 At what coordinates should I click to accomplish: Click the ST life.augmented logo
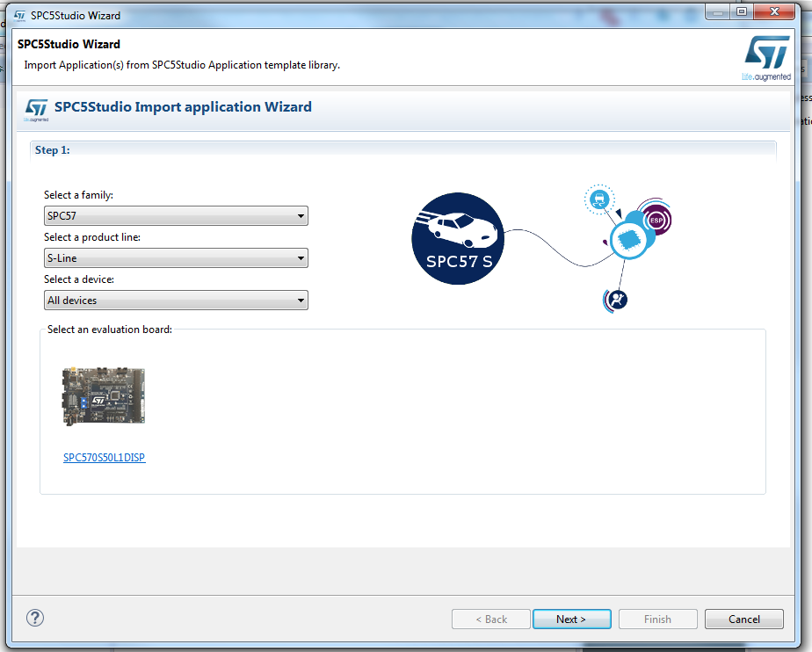(766, 58)
